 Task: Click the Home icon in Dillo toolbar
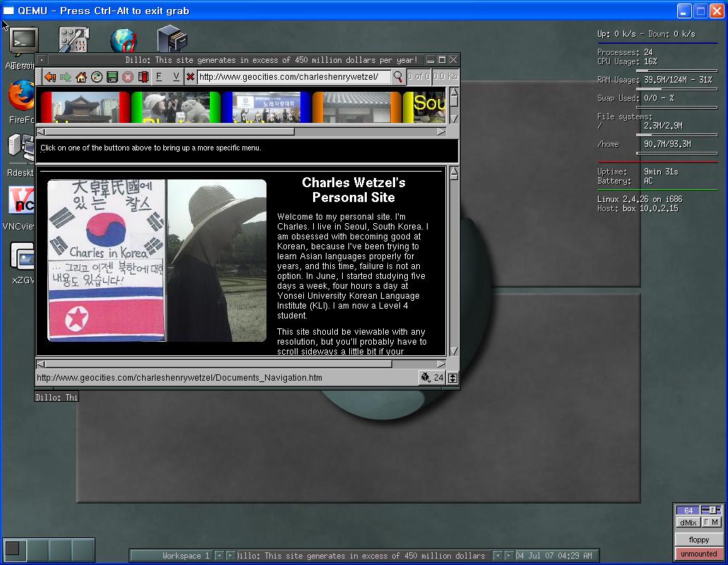click(81, 77)
